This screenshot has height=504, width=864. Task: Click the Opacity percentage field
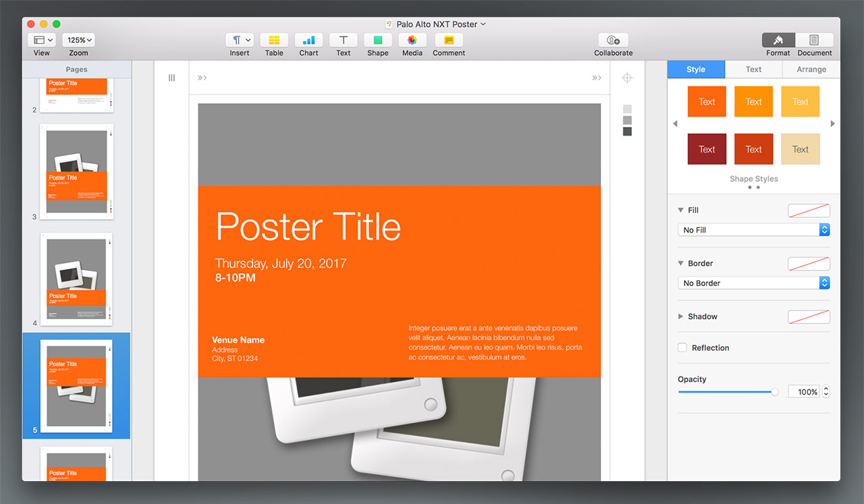(804, 392)
